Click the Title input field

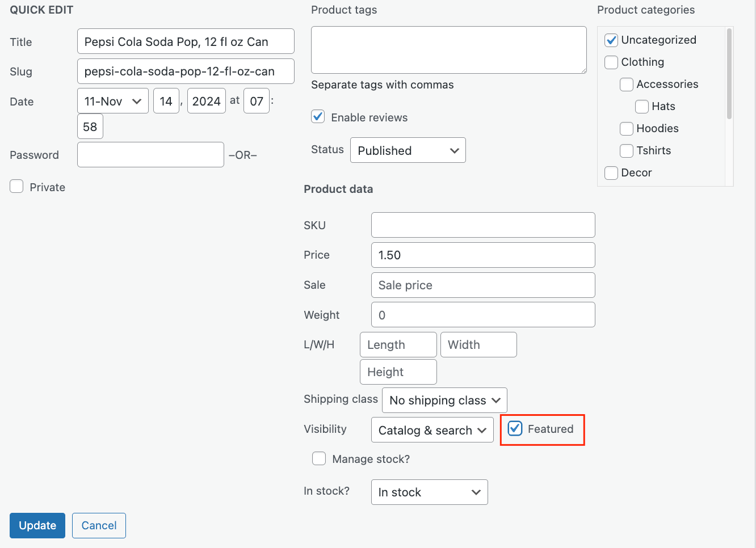186,41
